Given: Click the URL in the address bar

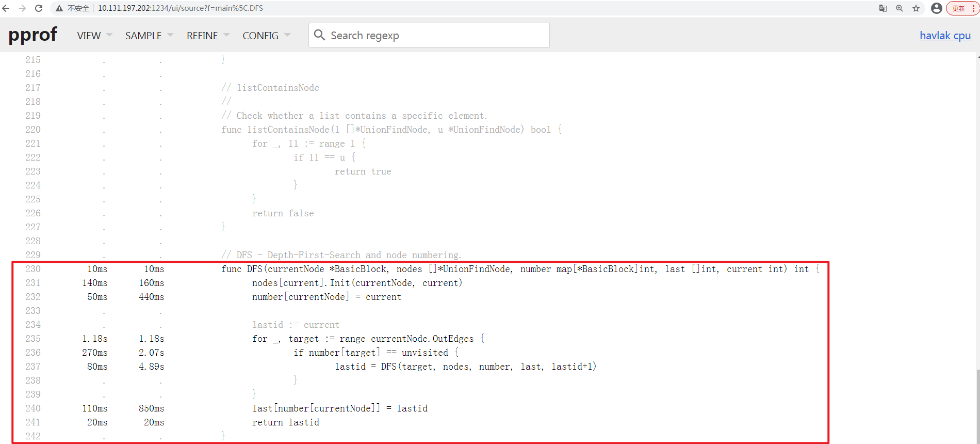Looking at the screenshot, I should click(181, 8).
